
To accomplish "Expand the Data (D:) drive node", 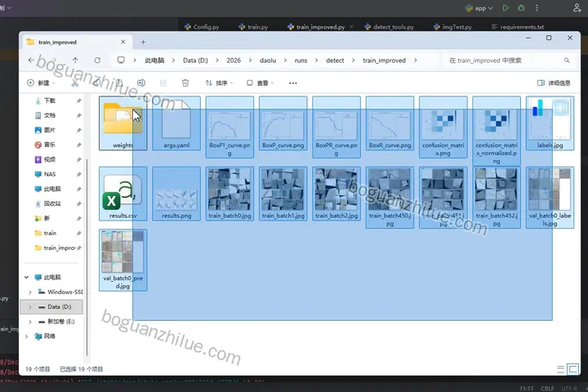I will click(x=30, y=307).
